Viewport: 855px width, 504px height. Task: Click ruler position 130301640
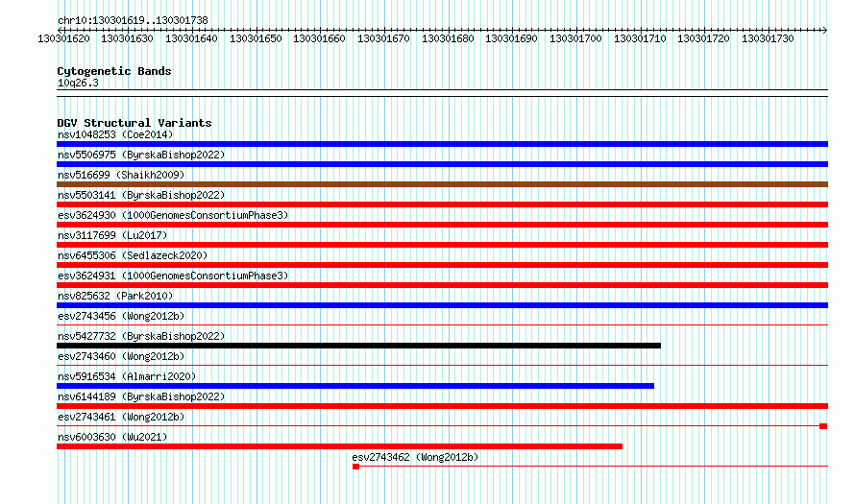coord(191,38)
